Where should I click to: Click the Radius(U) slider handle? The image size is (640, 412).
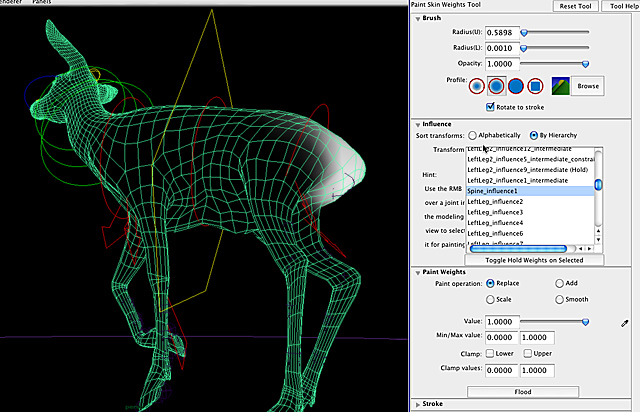(x=524, y=33)
